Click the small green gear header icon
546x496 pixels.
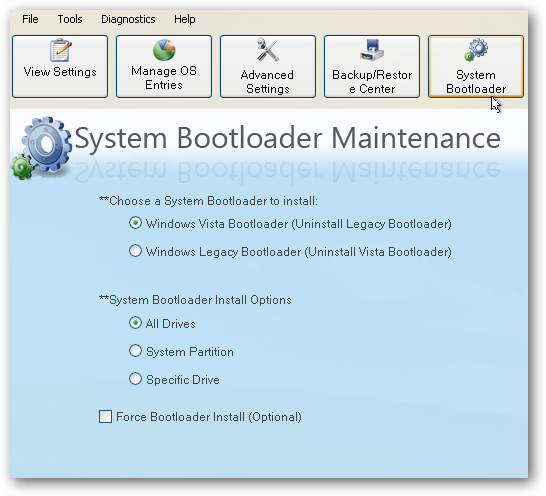coord(22,168)
